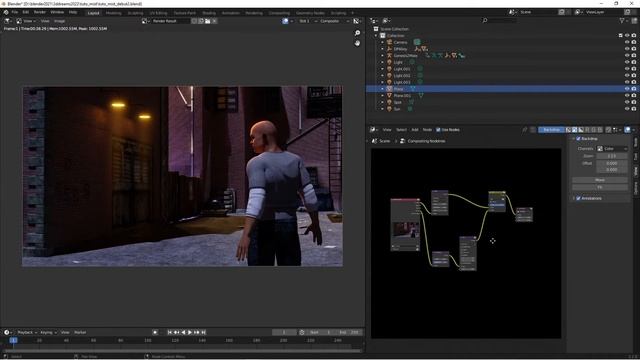Viewport: 640px width, 360px height.
Task: Jump to the first frame
Action: coord(170,332)
